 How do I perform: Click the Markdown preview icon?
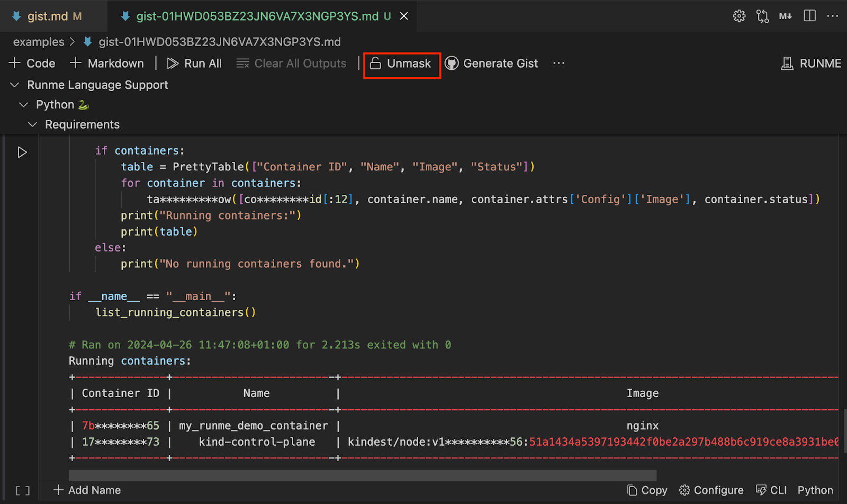tap(786, 16)
